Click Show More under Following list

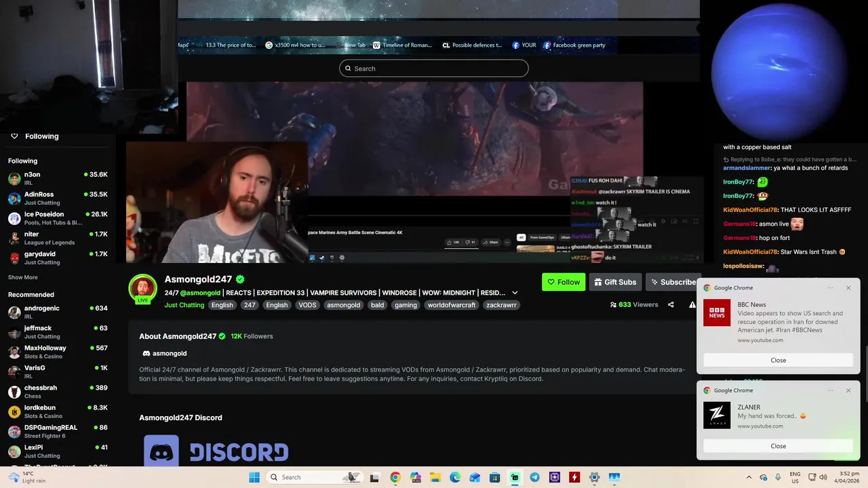coord(23,277)
